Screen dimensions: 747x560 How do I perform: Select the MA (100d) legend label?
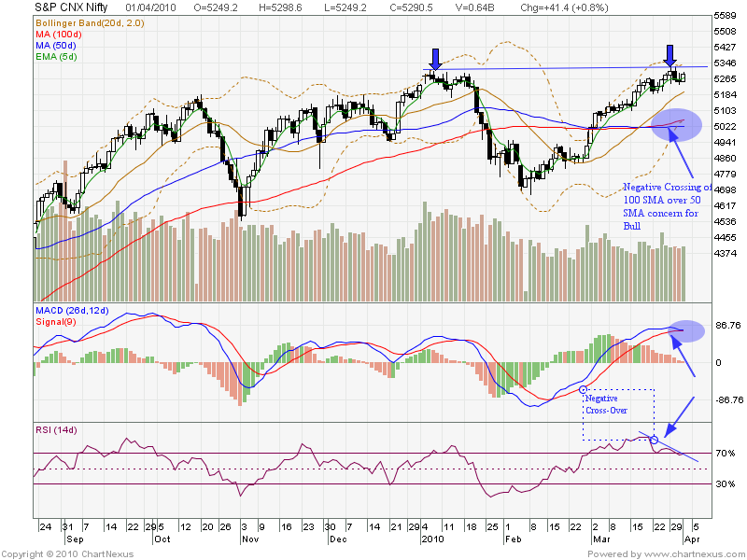pos(59,35)
